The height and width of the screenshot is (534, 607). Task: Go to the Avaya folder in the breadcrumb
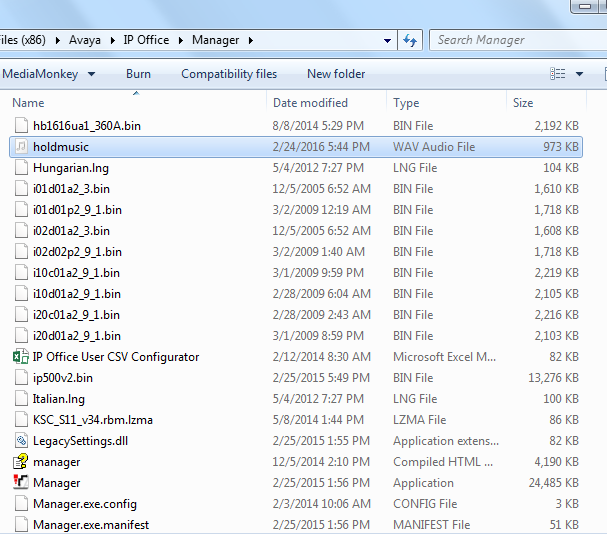tap(85, 40)
